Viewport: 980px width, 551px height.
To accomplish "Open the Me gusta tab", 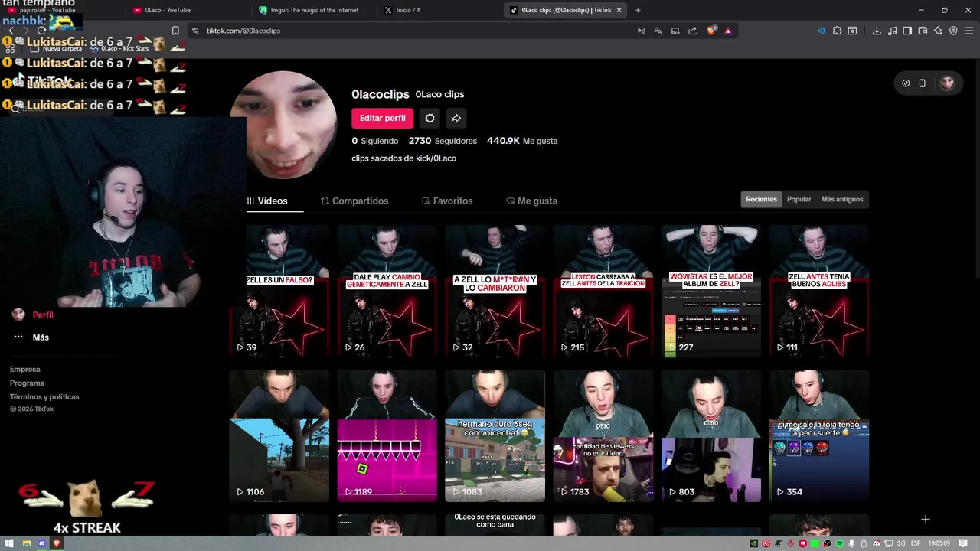I will pyautogui.click(x=531, y=201).
